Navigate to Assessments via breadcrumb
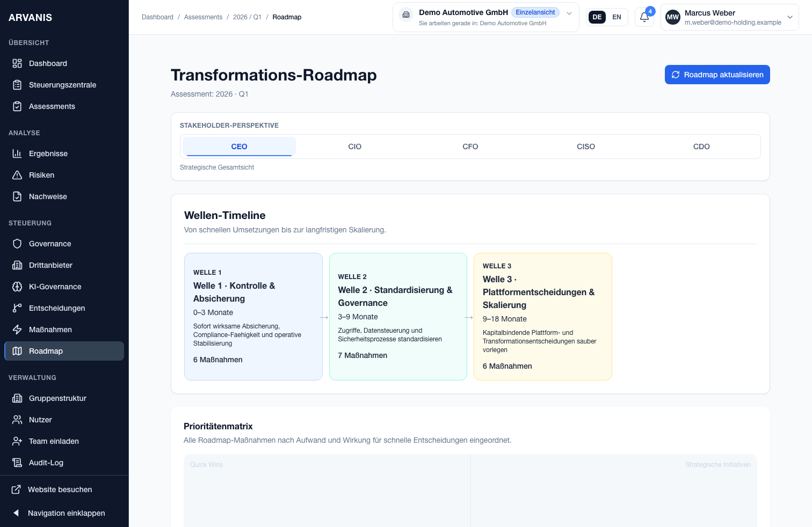The width and height of the screenshot is (812, 527). coord(203,17)
